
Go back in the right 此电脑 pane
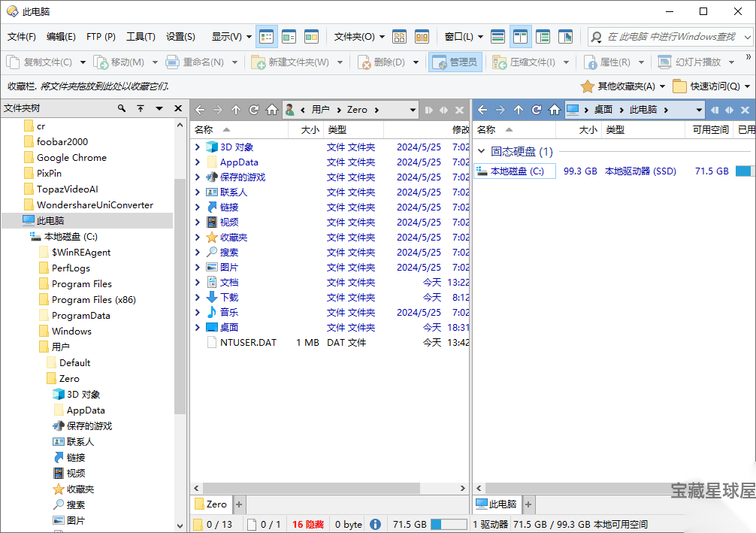click(x=482, y=110)
